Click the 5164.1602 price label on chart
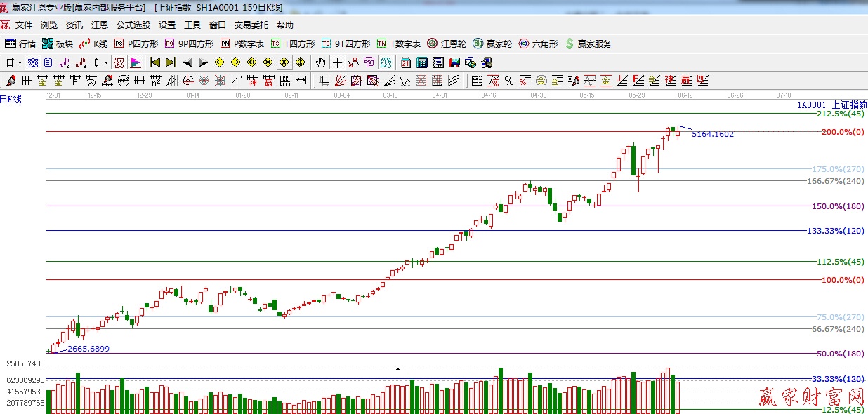The width and height of the screenshot is (868, 414). click(712, 134)
